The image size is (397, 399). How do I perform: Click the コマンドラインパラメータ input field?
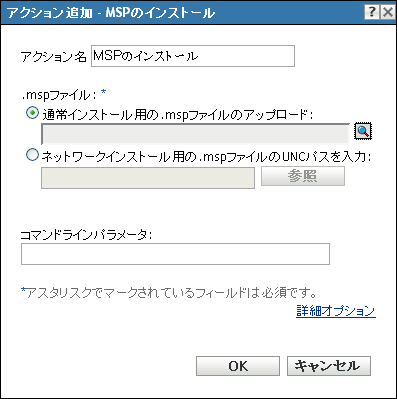tap(175, 254)
